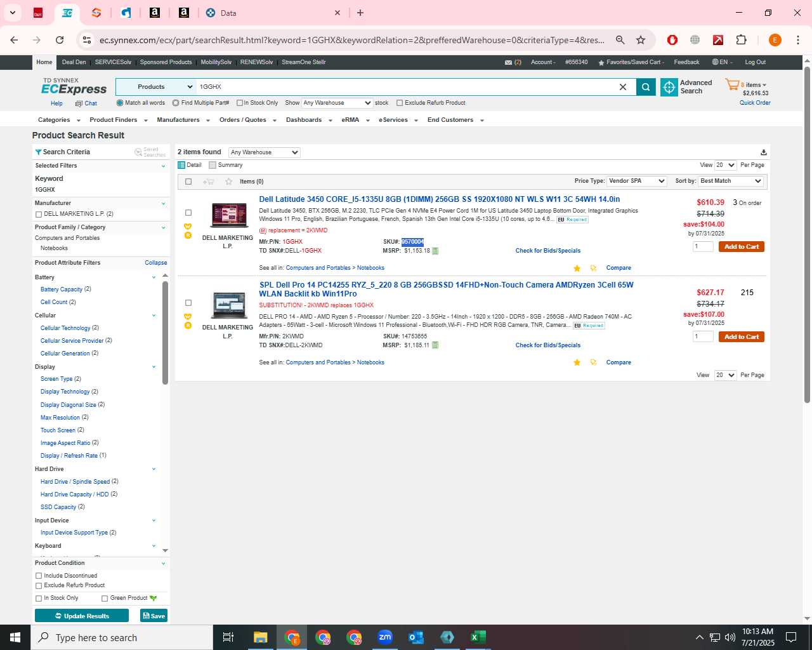Collapse the Battery attribute section
The width and height of the screenshot is (812, 650).
[x=154, y=277]
